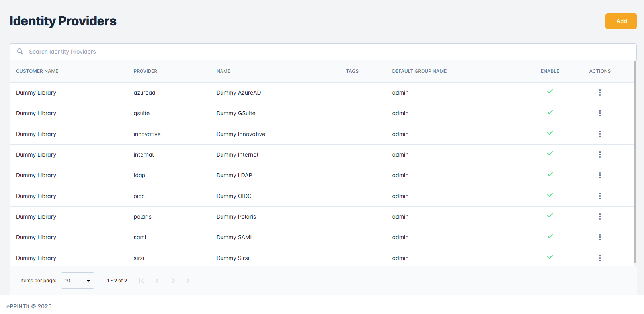Image resolution: width=644 pixels, height=314 pixels.
Task: Open actions menu for Dummy LDAP row
Action: [x=599, y=175]
